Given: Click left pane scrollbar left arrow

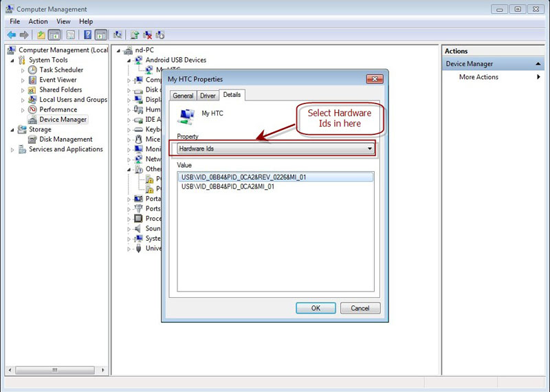Looking at the screenshot, I should click(x=10, y=370).
